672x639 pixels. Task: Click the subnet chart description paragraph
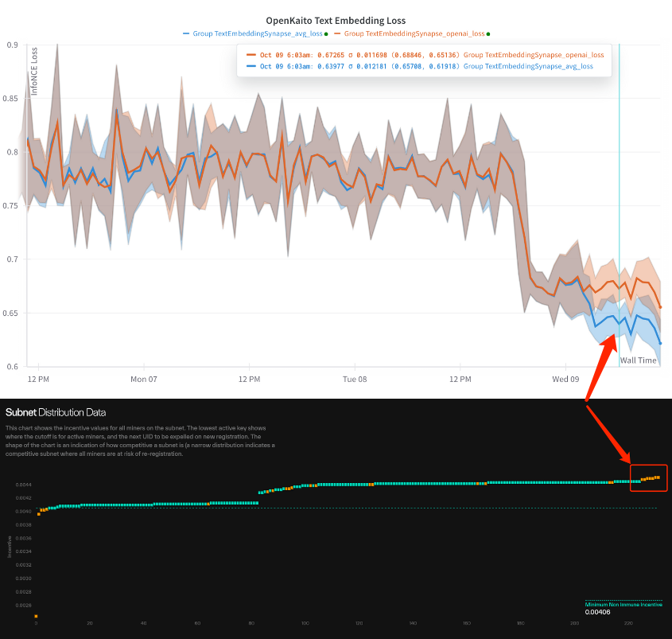[140, 441]
